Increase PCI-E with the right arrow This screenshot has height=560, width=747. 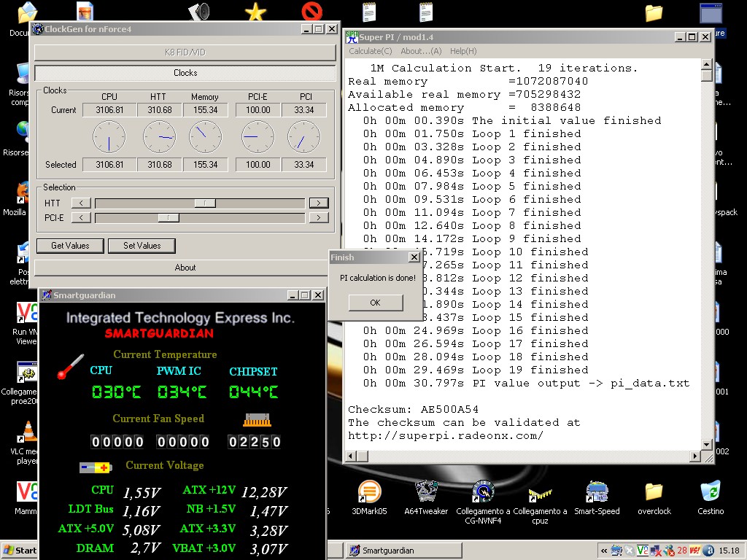(319, 217)
